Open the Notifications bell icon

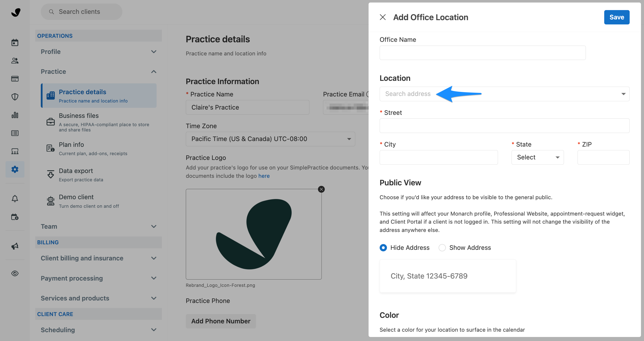point(15,198)
